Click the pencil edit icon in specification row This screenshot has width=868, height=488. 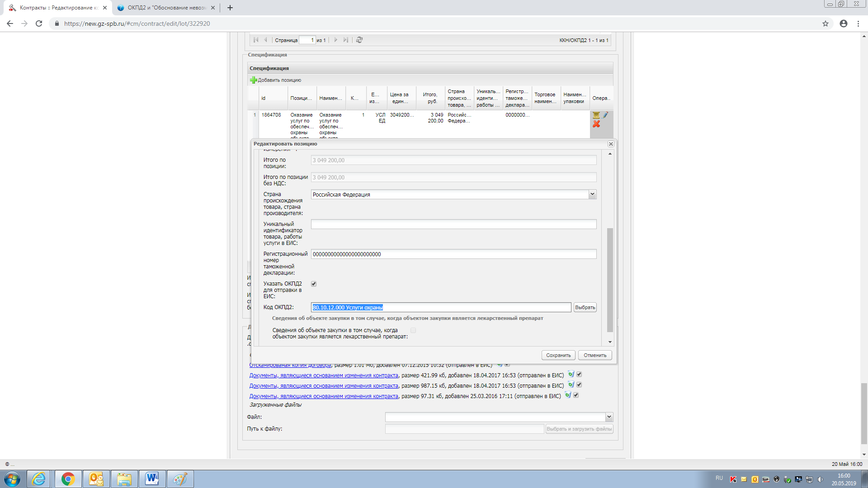tap(605, 115)
